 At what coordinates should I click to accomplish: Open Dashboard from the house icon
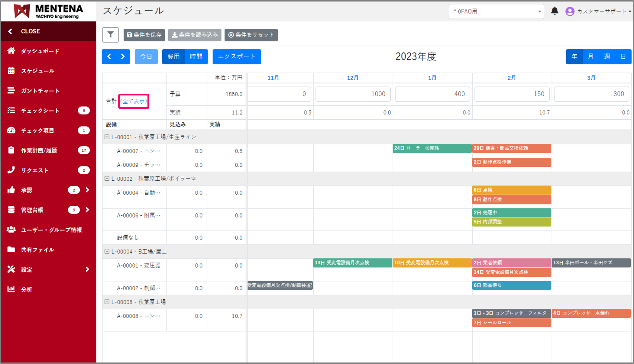coord(11,51)
